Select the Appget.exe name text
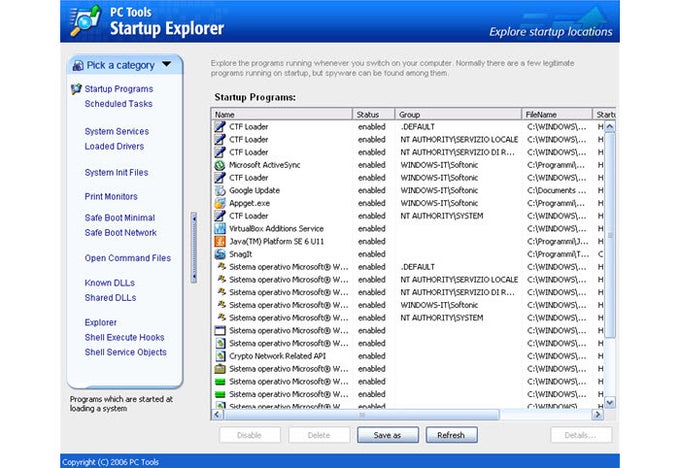680x468 pixels. [249, 203]
